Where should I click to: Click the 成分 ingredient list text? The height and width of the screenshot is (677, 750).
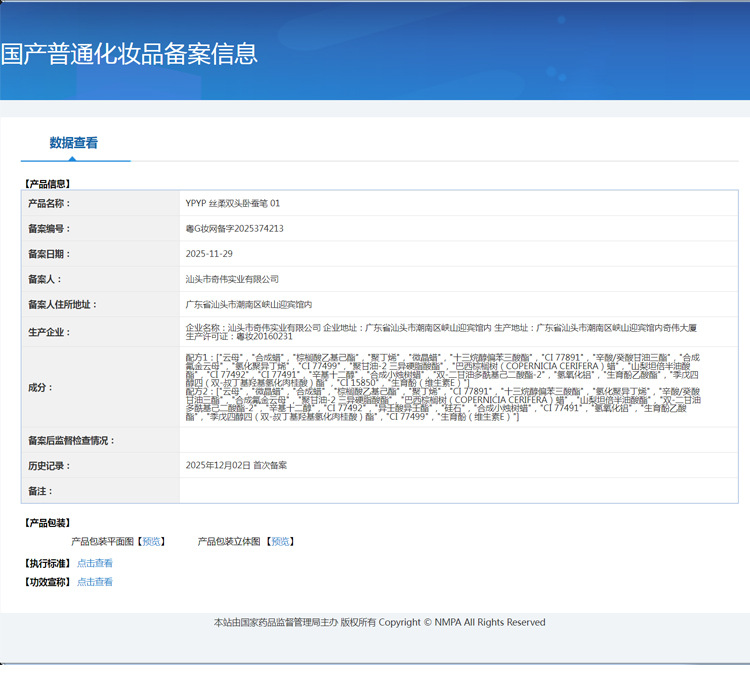coord(443,387)
